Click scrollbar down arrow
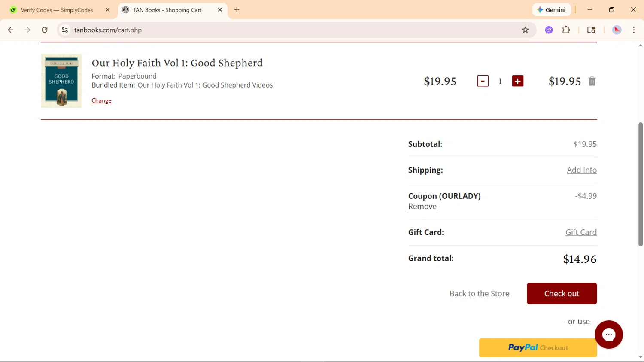The height and width of the screenshot is (362, 644). (641, 357)
